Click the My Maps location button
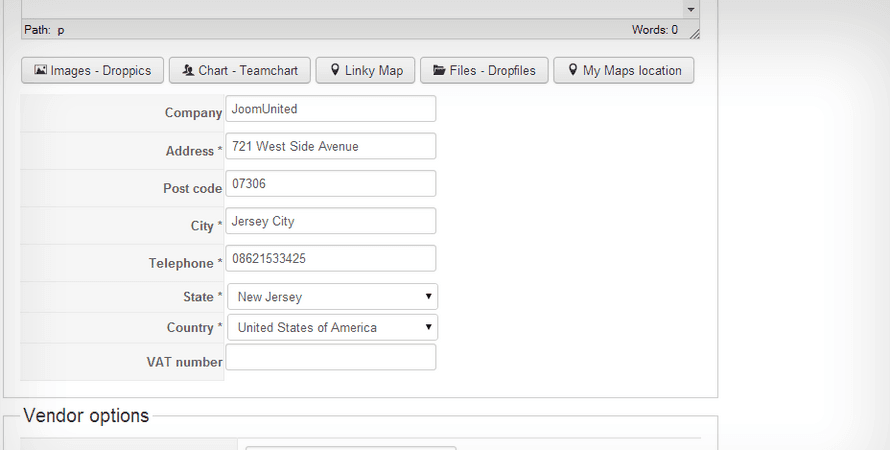 [623, 71]
